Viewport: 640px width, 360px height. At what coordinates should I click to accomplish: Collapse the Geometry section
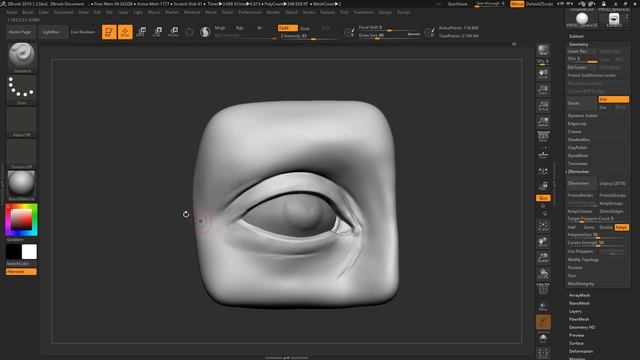click(578, 44)
